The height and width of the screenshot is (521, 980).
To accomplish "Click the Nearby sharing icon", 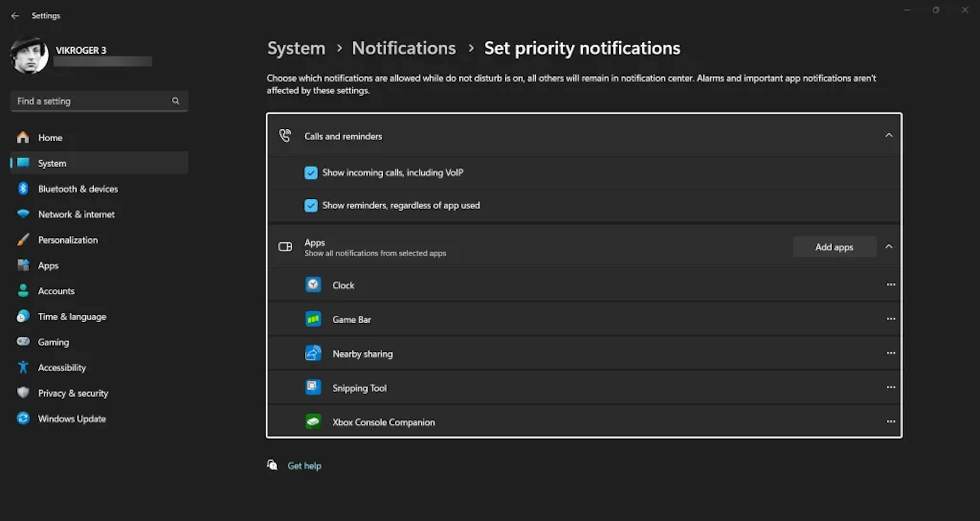I will point(313,353).
